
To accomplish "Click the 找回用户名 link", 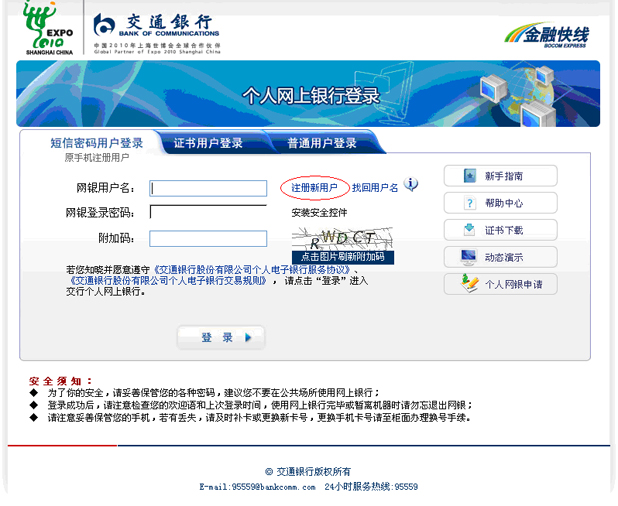I will pyautogui.click(x=375, y=188).
